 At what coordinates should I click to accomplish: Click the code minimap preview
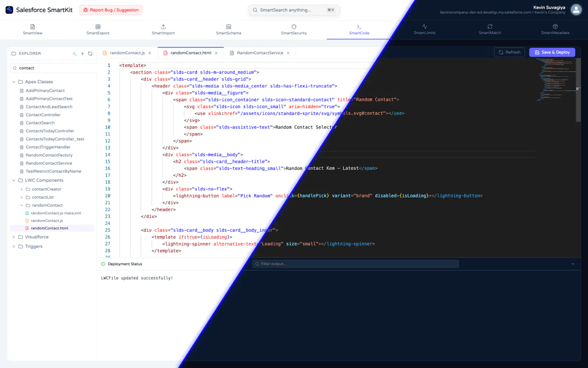(x=555, y=79)
